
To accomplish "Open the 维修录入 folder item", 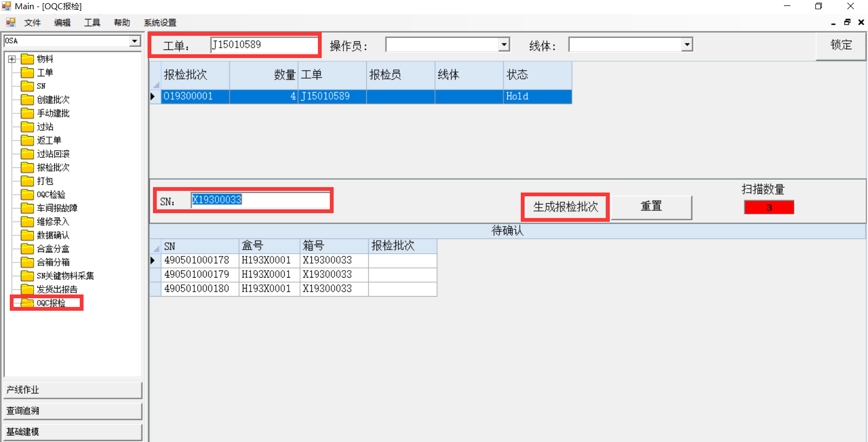I will click(53, 222).
